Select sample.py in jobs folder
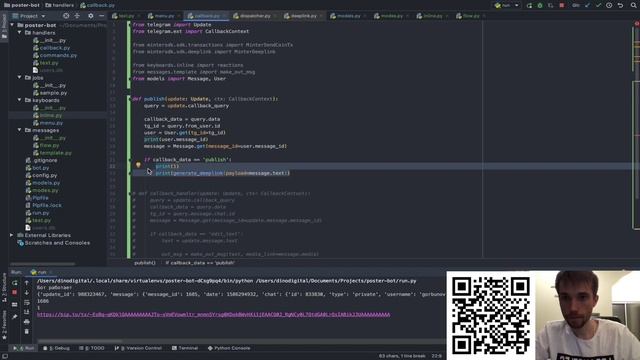The height and width of the screenshot is (360, 640). (53, 93)
